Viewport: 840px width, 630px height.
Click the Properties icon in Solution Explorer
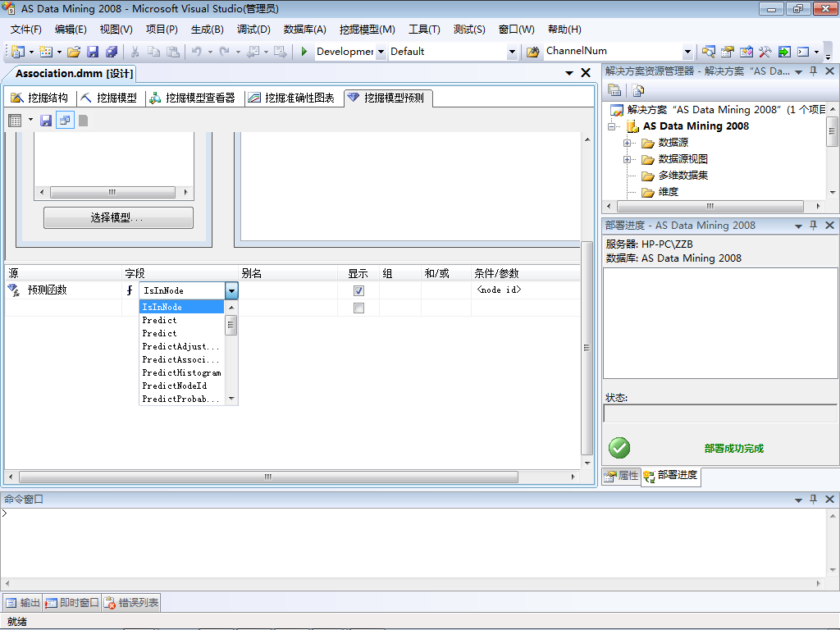pyautogui.click(x=614, y=90)
